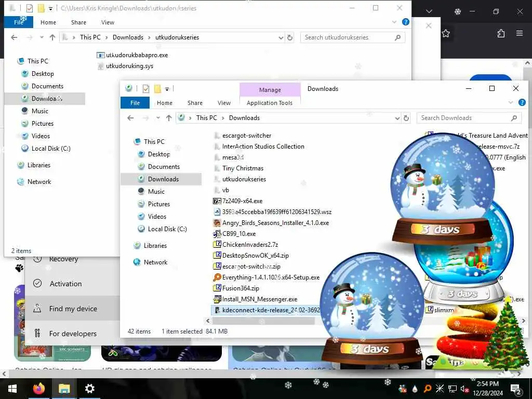Image resolution: width=532 pixels, height=399 pixels.
Task: Click the snowflake tray icon
Action: (440, 389)
